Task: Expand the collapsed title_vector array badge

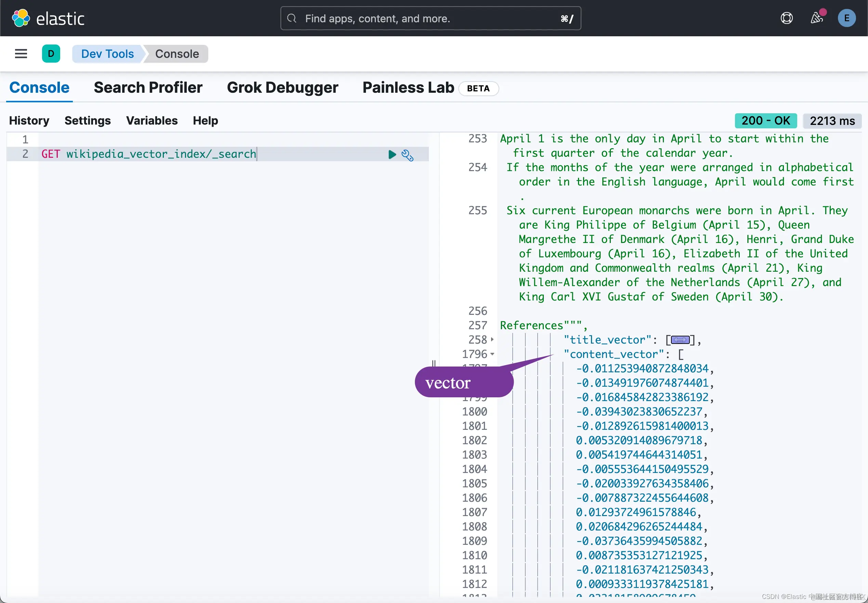Action: coord(680,340)
